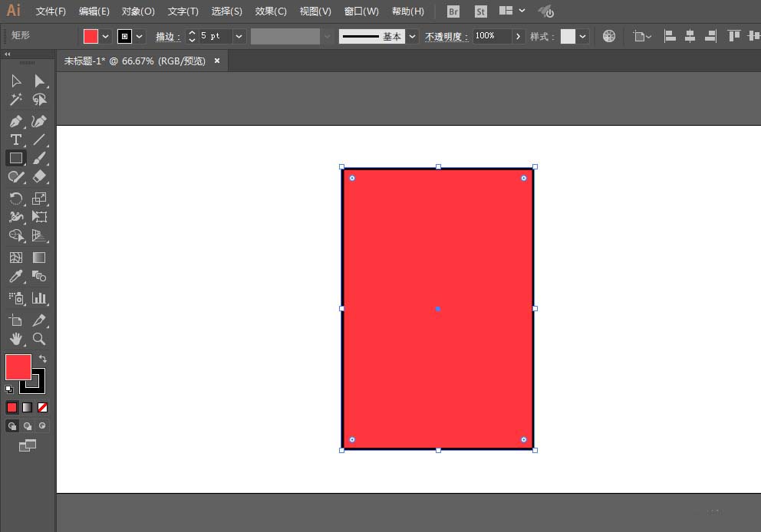Select the Type tool
761x532 pixels.
click(16, 140)
